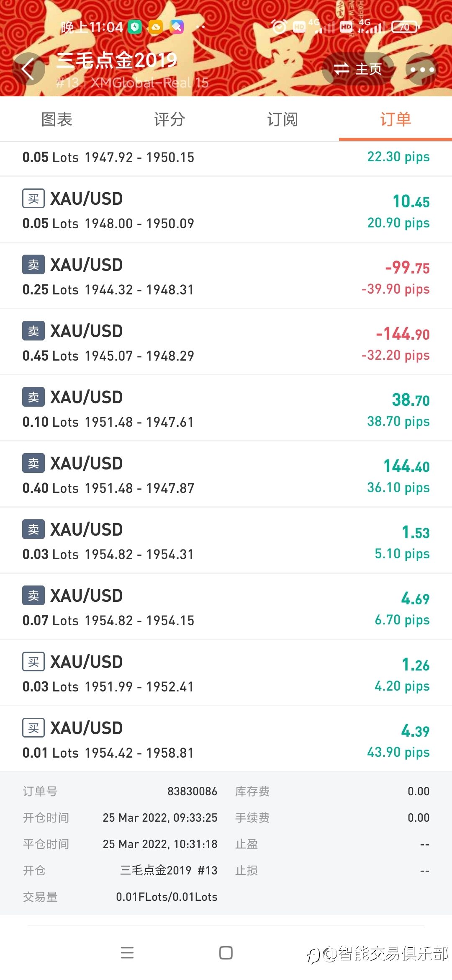Expand the 0.40 Lots sell order
452x980 pixels.
(x=226, y=475)
